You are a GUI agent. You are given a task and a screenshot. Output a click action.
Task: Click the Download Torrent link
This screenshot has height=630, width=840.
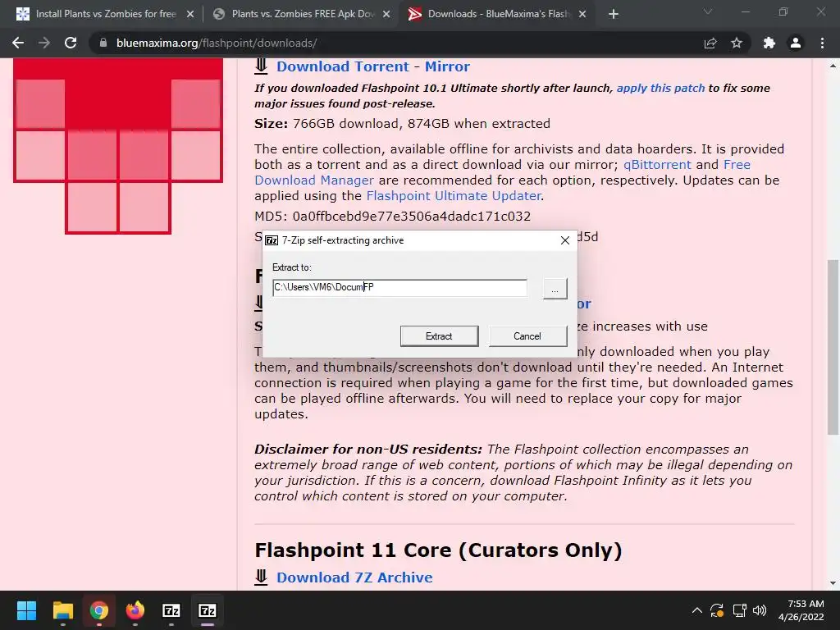click(342, 66)
